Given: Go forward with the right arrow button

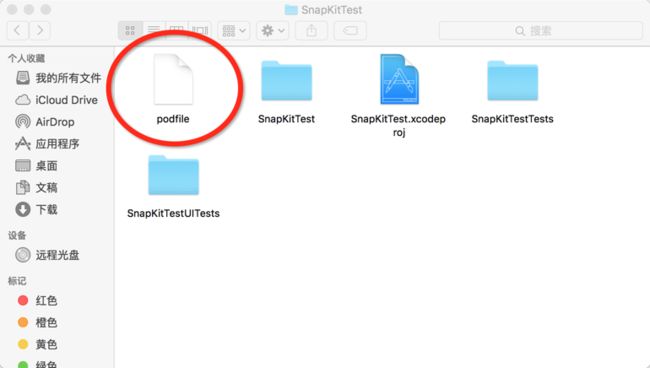Looking at the screenshot, I should [40, 30].
